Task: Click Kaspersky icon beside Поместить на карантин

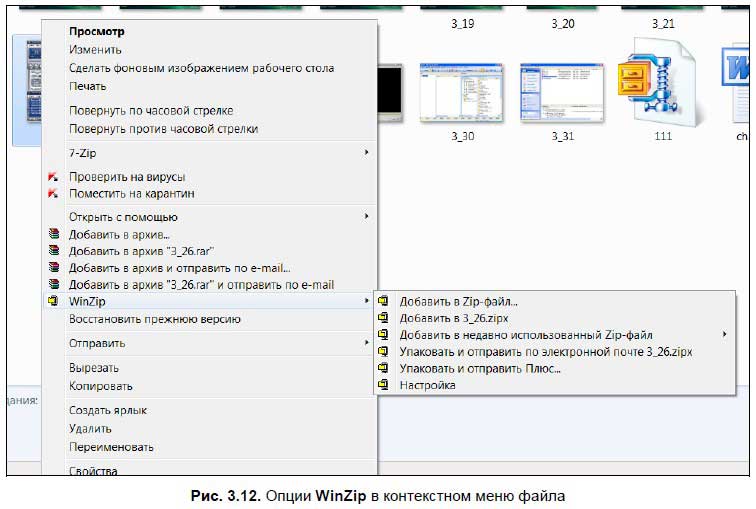Action: [53, 193]
